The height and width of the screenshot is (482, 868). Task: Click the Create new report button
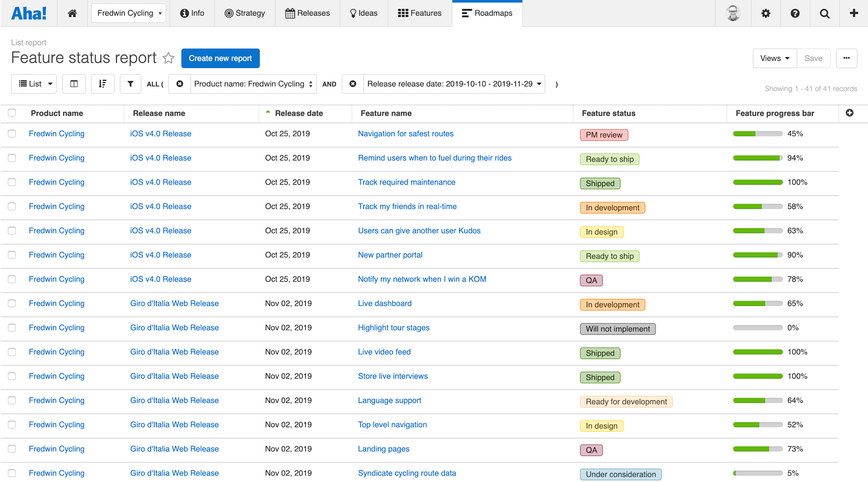coord(220,58)
